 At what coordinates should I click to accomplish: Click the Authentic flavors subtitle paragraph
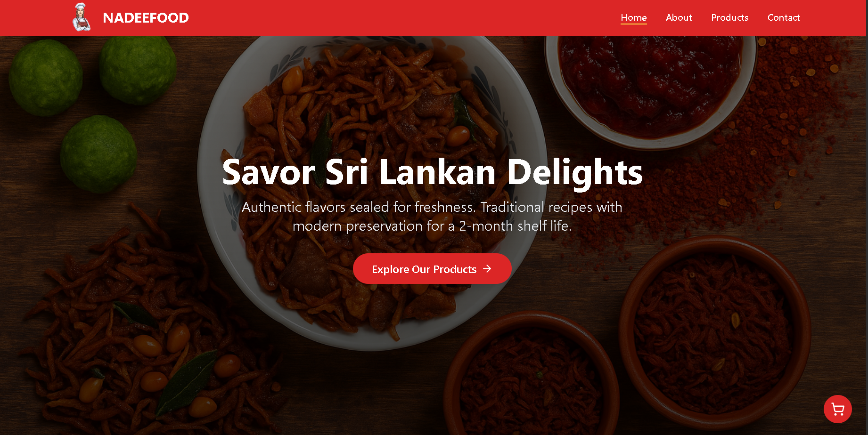pyautogui.click(x=432, y=217)
